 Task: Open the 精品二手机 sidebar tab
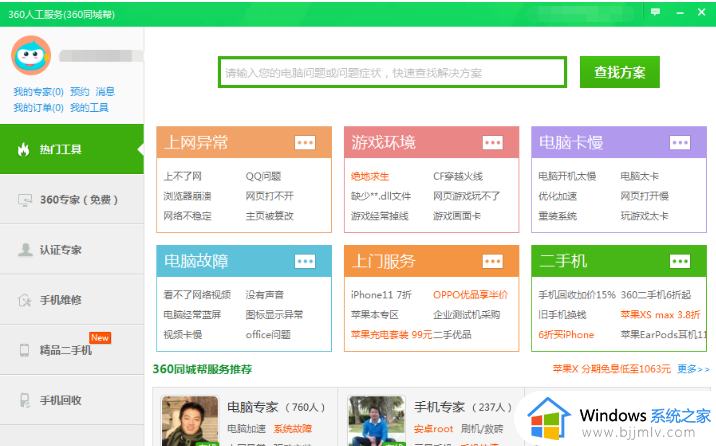tap(72, 350)
